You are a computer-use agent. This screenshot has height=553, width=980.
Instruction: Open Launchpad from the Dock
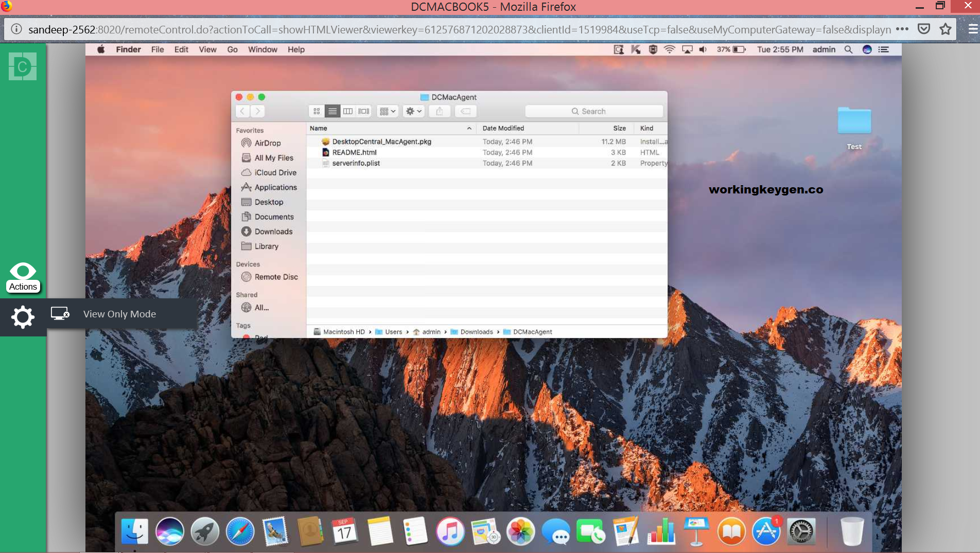point(205,531)
